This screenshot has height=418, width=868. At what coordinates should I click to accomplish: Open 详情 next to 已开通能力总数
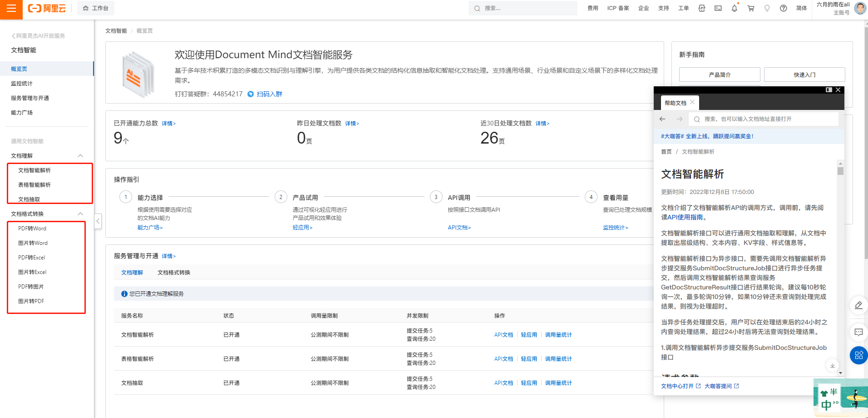pos(168,124)
